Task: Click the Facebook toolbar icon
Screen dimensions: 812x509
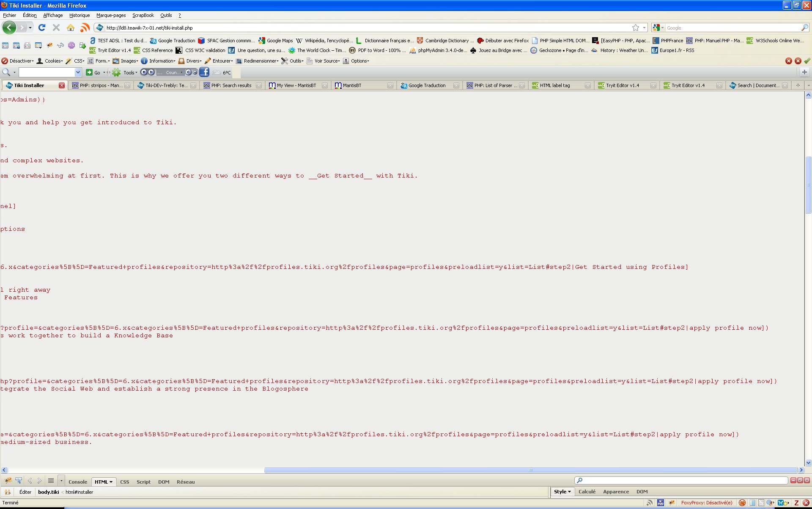Action: coord(204,72)
